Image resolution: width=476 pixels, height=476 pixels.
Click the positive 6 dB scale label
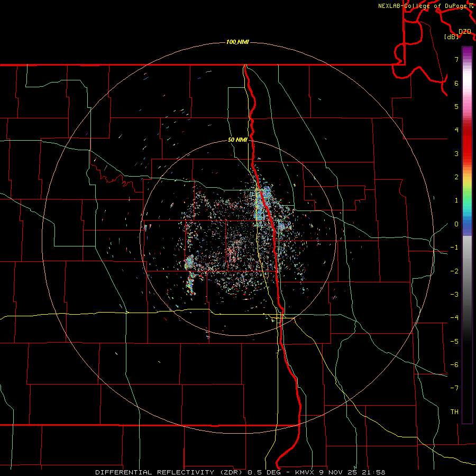tap(456, 83)
